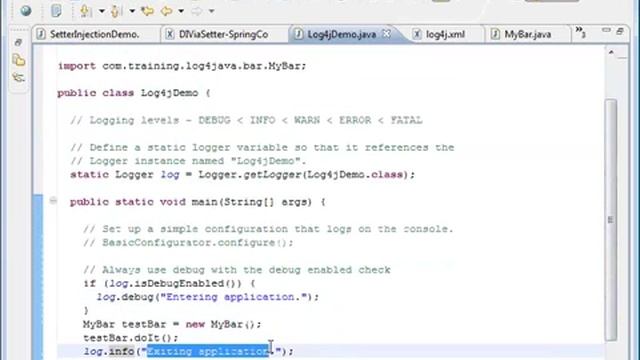Click the 'new MyBar()' statement line
Screen dimensions: 640x360
click(x=172, y=324)
